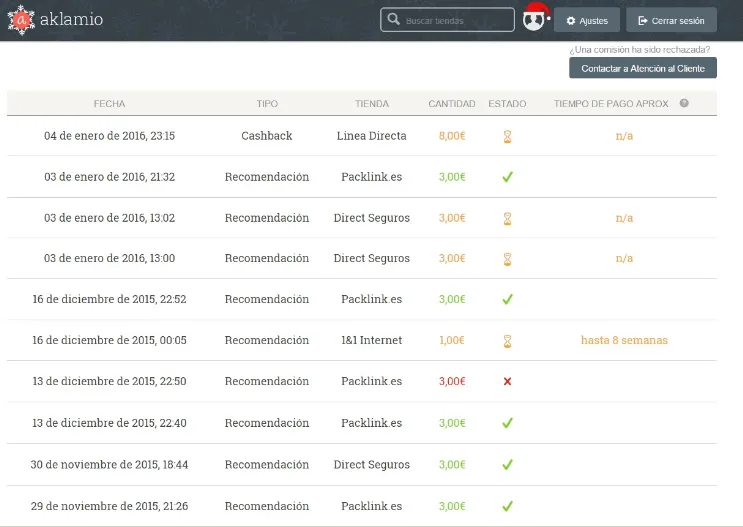Click the Linea Directa store cell

(372, 136)
